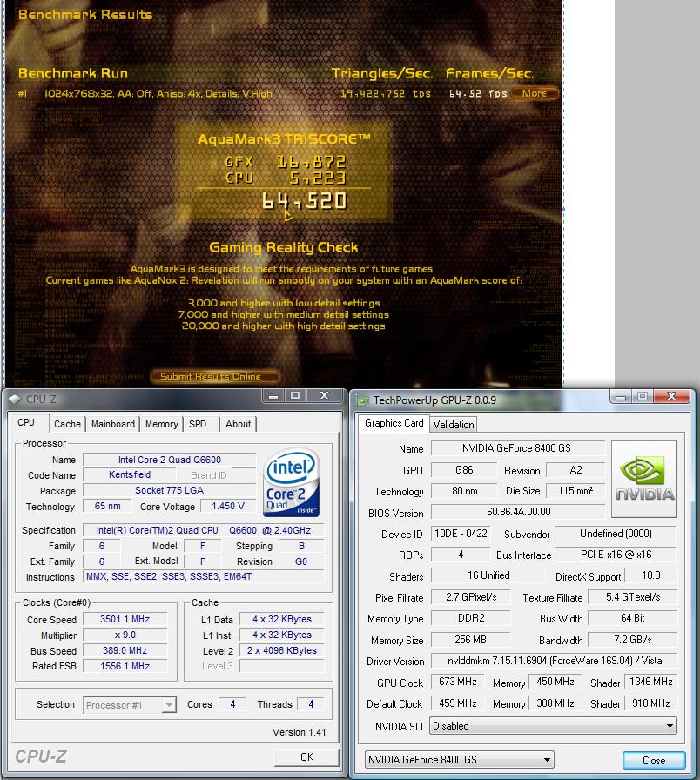Click the Default Clock value 459 MHz
The height and width of the screenshot is (780, 700).
tap(457, 703)
